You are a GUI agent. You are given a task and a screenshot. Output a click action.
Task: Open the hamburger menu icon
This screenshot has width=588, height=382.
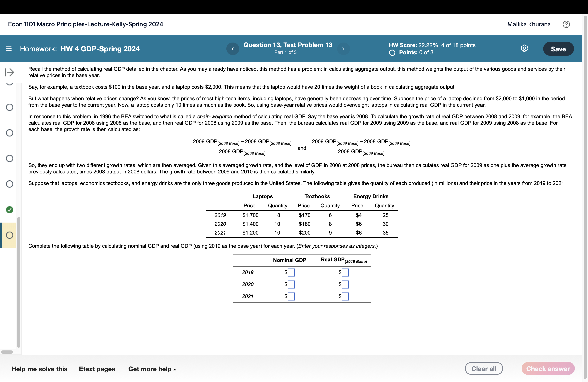9,48
